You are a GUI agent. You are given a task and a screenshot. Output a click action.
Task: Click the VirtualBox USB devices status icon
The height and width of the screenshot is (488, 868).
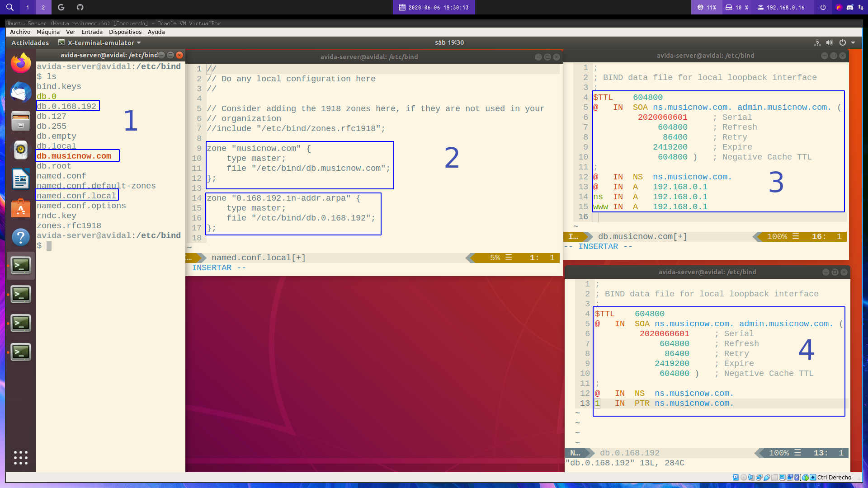point(767,477)
